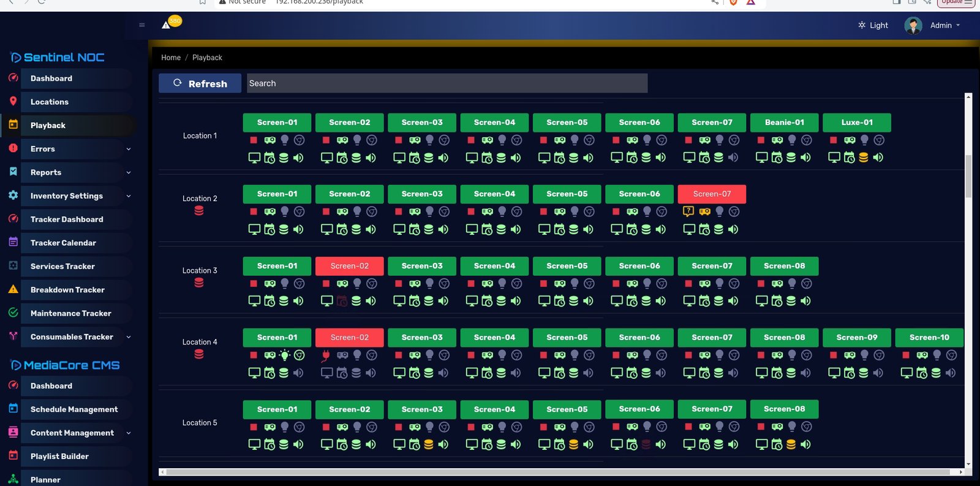Click the horizontal scrollbar below the screen grid
The width and height of the screenshot is (980, 486).
point(557,472)
